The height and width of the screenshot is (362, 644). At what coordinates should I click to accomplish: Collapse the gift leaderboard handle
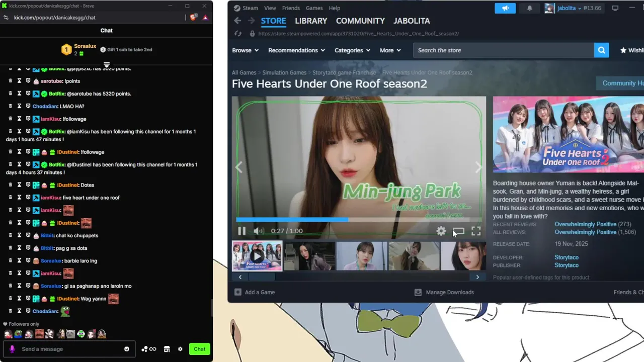tap(107, 65)
